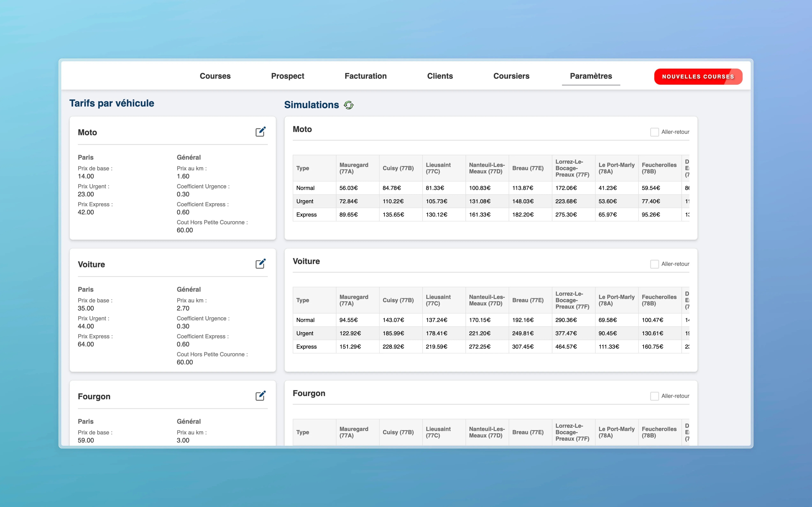812x507 pixels.
Task: Click Le Port-Marly (78A) header in Fourgon table
Action: click(x=616, y=432)
